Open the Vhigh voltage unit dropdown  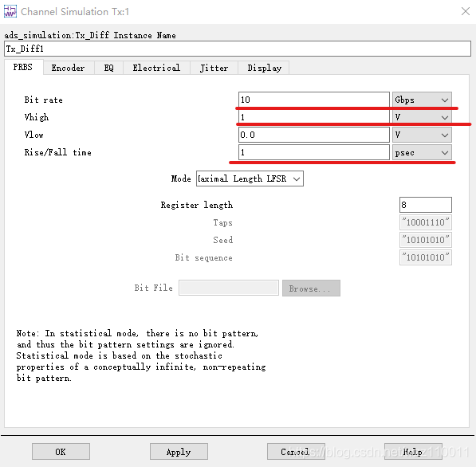pyautogui.click(x=422, y=117)
